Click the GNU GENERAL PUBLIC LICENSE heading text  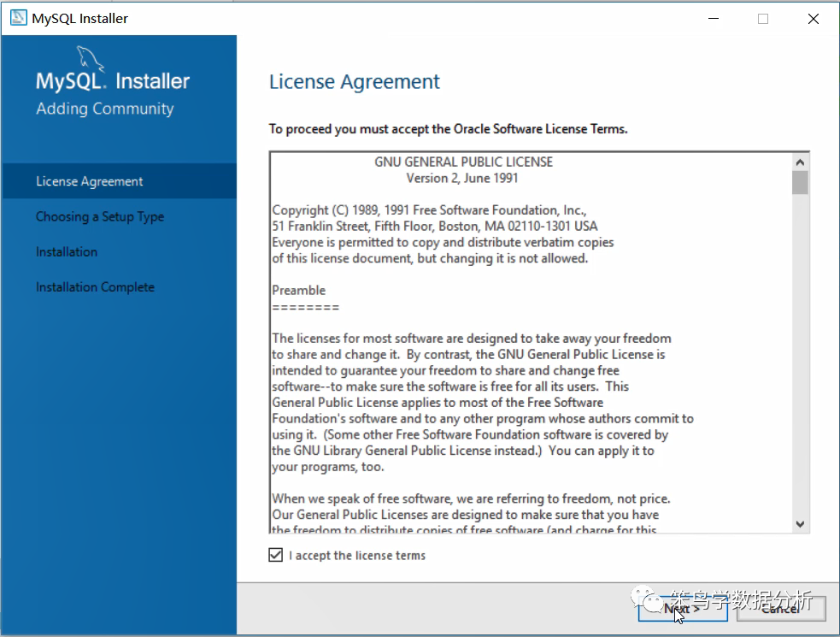463,162
